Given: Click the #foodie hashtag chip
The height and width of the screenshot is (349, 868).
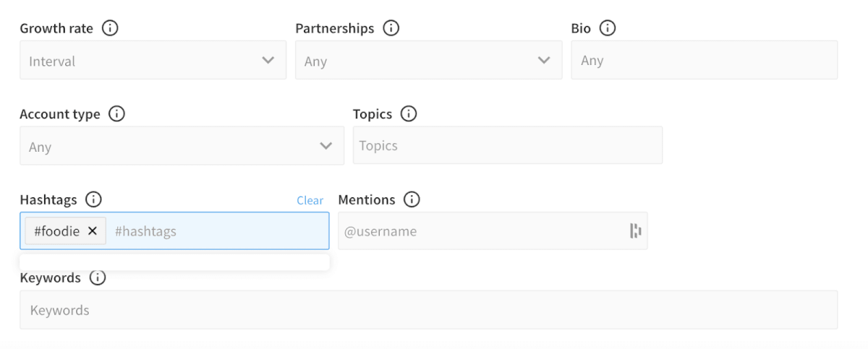Looking at the screenshot, I should pyautogui.click(x=56, y=231).
